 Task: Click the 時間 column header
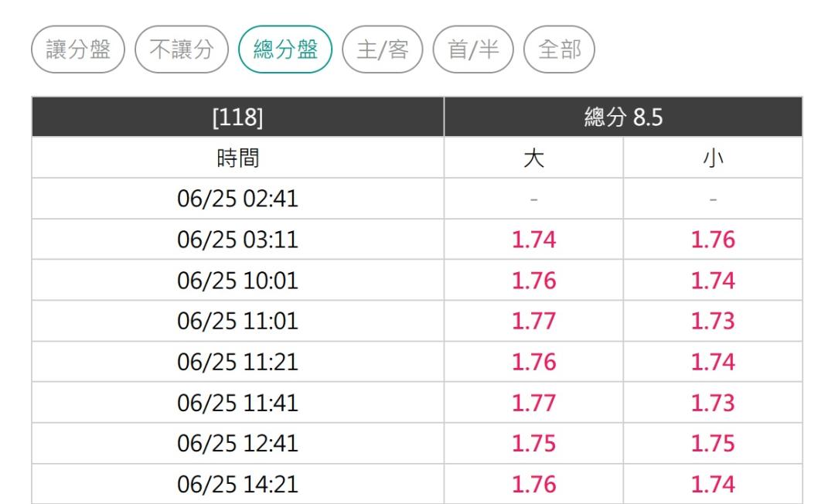point(237,158)
